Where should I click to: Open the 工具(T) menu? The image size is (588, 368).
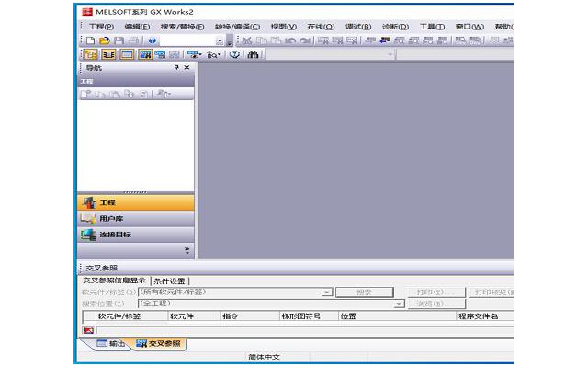432,27
